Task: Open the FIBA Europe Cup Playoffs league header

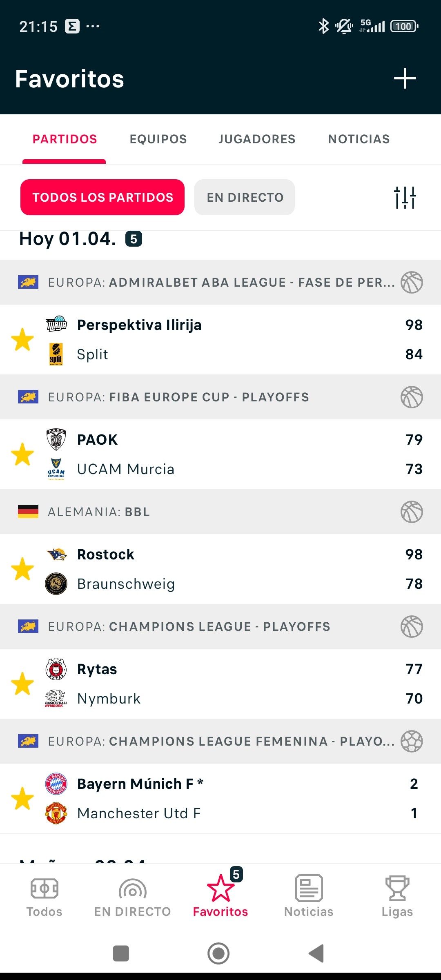Action: (220, 397)
